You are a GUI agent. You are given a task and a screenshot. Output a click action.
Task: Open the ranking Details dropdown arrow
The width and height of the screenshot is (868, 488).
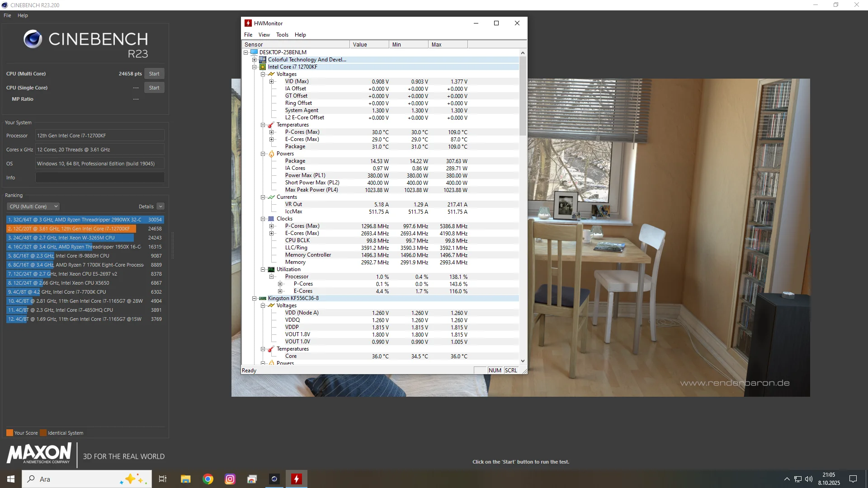(160, 206)
